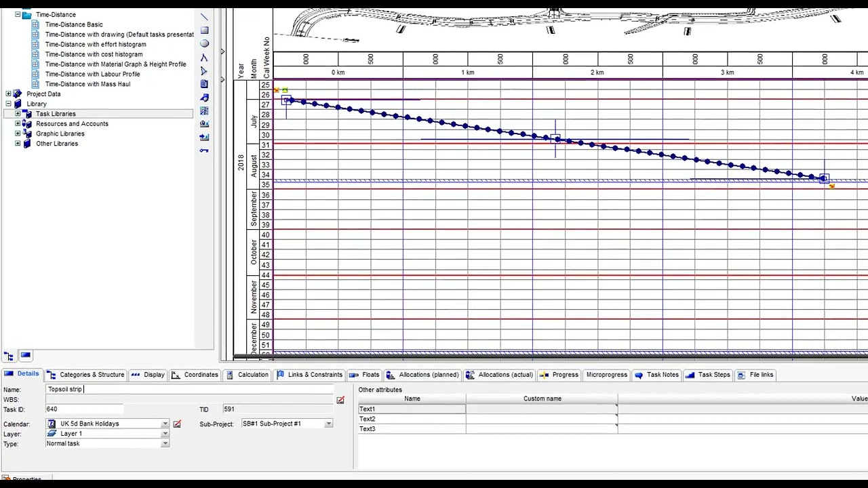This screenshot has width=868, height=488.
Task: Select the rectangle shape tool
Action: click(x=204, y=30)
